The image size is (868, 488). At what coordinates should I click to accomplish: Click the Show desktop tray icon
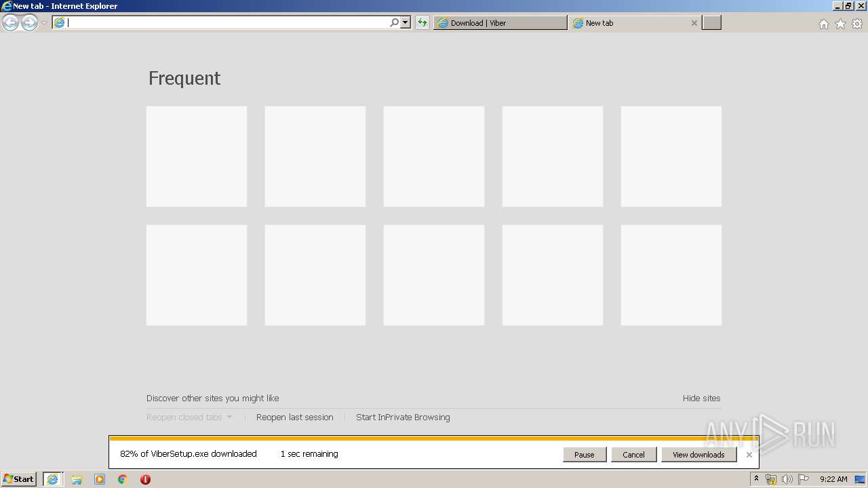tap(861, 479)
